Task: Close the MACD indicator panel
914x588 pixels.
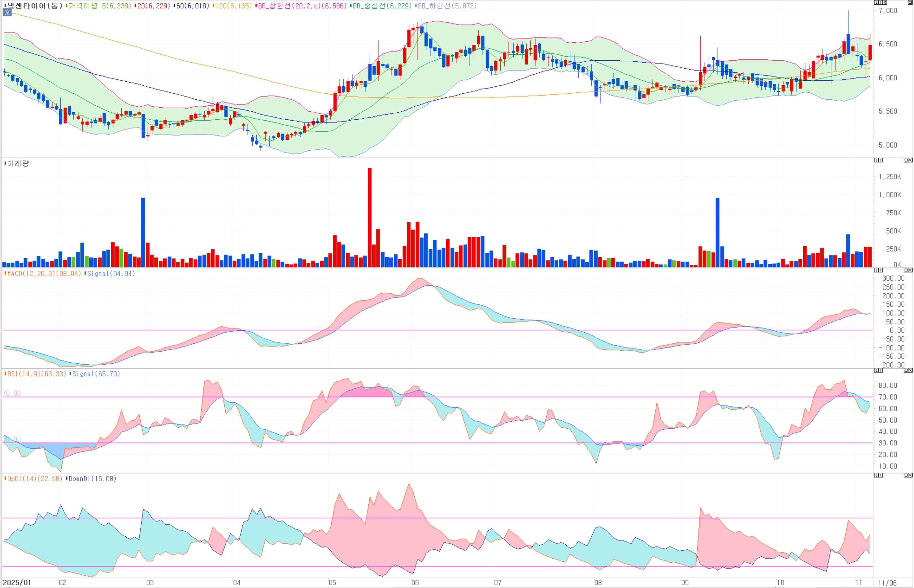Action: [x=911, y=270]
